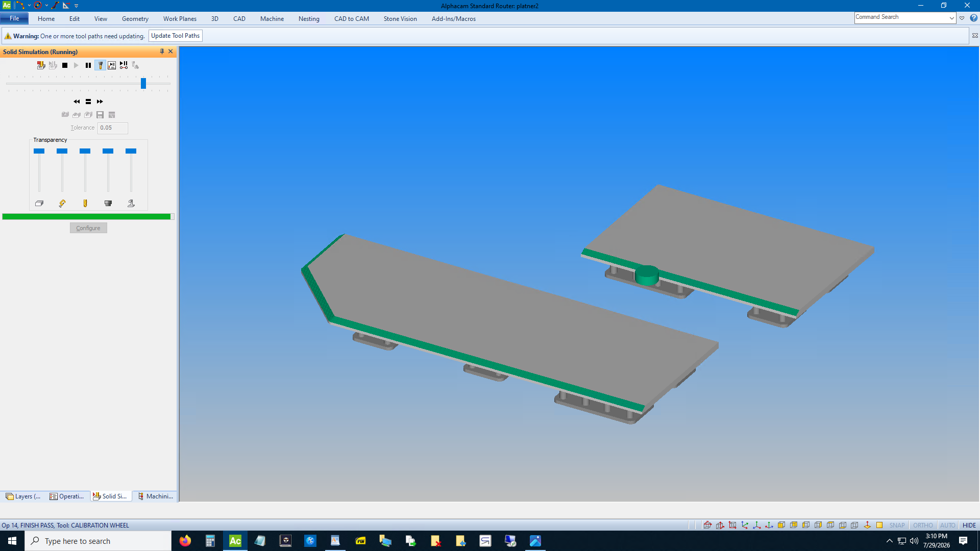Open the Stone Vision tab

(x=400, y=19)
